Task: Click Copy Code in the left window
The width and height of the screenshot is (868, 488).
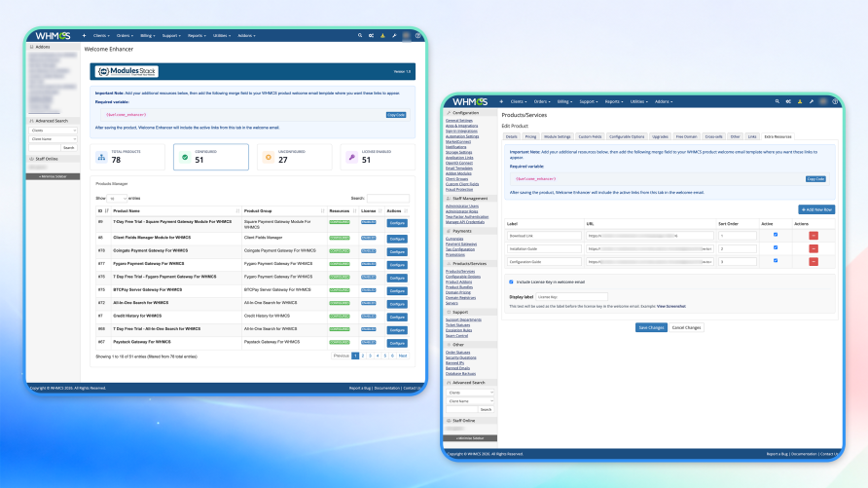Action: [x=396, y=115]
